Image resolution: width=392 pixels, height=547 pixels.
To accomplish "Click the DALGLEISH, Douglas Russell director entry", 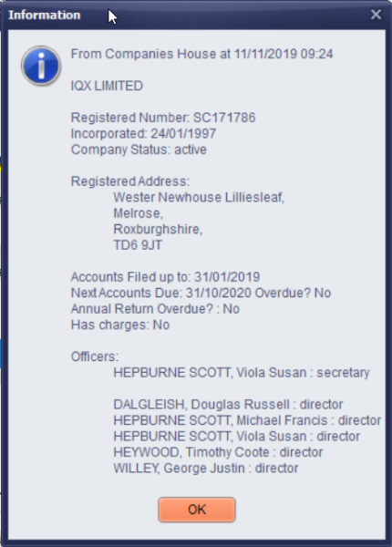I will point(228,405).
